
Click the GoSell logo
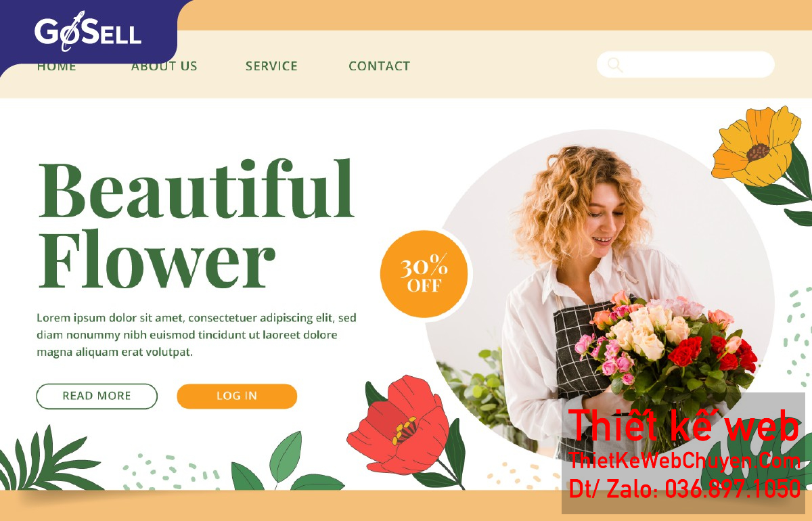pyautogui.click(x=87, y=33)
